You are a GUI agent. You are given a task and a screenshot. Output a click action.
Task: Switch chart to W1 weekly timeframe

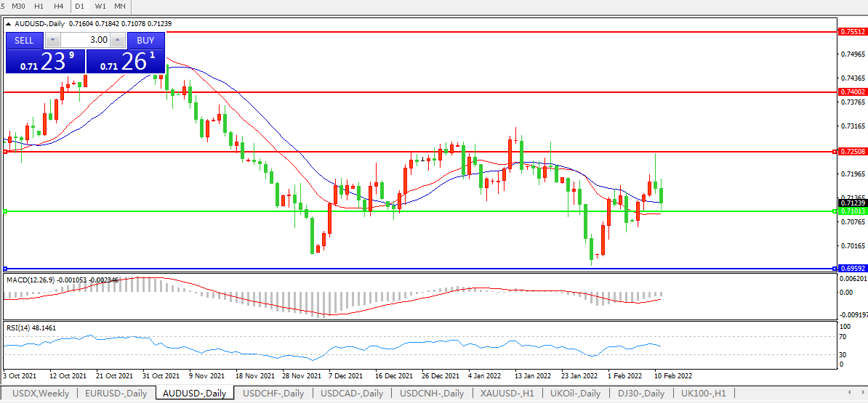click(100, 6)
